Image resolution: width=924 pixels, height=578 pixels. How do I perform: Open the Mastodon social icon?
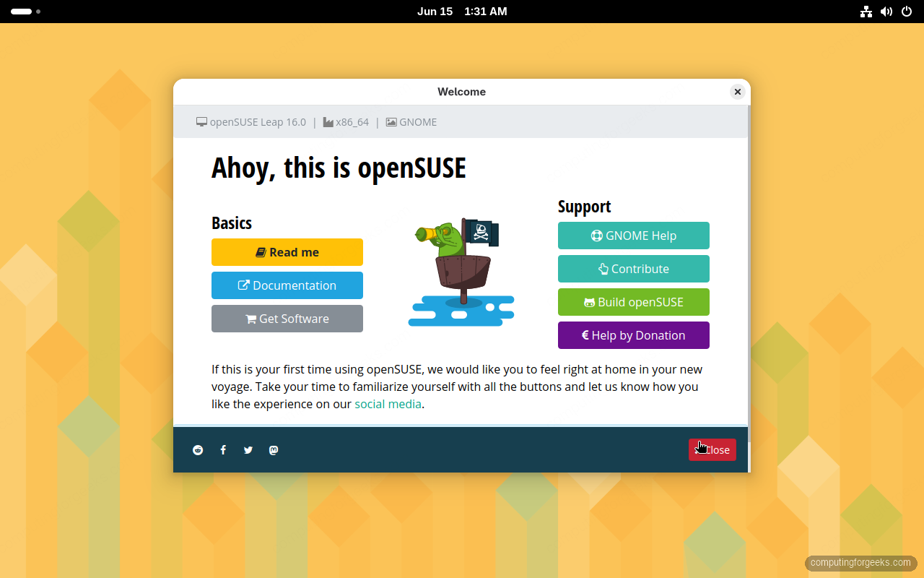click(x=274, y=450)
